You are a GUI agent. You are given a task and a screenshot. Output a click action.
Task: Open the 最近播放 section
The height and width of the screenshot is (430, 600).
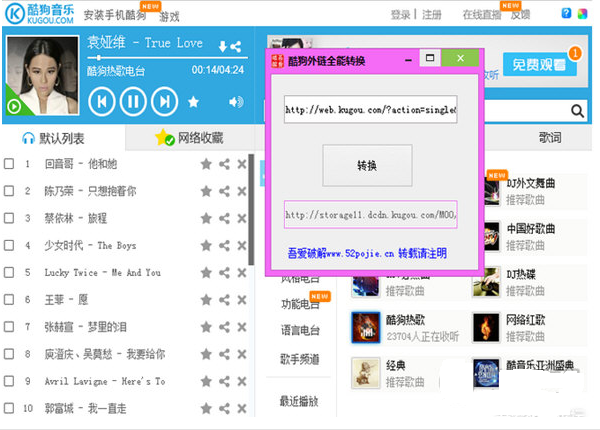click(x=299, y=401)
